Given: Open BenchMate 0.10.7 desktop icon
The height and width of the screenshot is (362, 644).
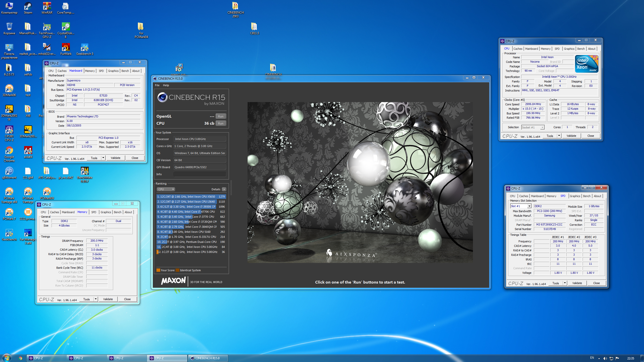Looking at the screenshot, I should 85,175.
